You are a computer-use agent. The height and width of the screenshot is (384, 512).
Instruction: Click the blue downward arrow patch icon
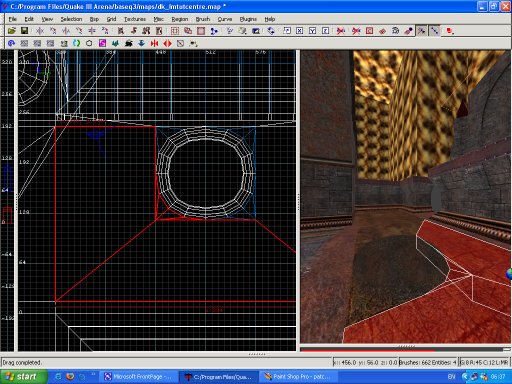pos(141,43)
